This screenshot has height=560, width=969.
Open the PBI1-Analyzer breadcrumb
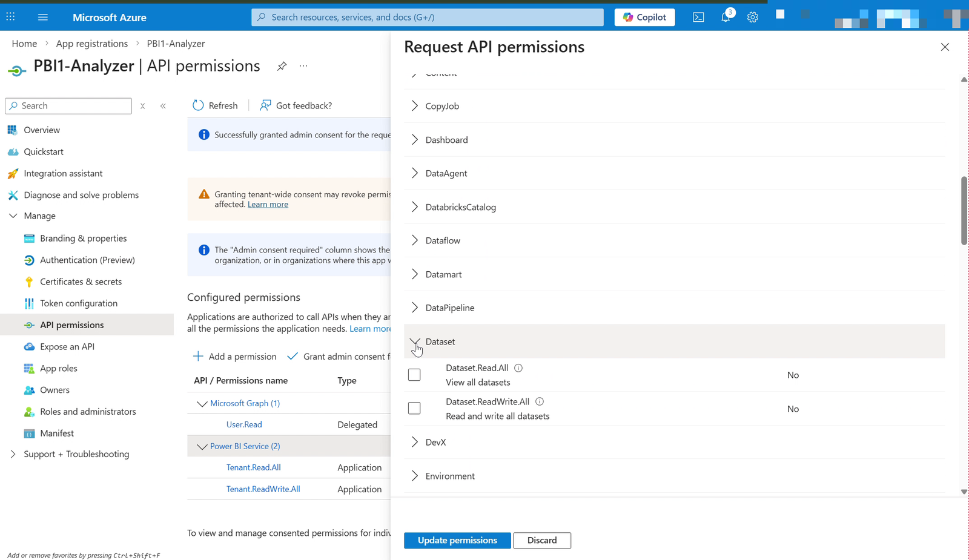(176, 44)
